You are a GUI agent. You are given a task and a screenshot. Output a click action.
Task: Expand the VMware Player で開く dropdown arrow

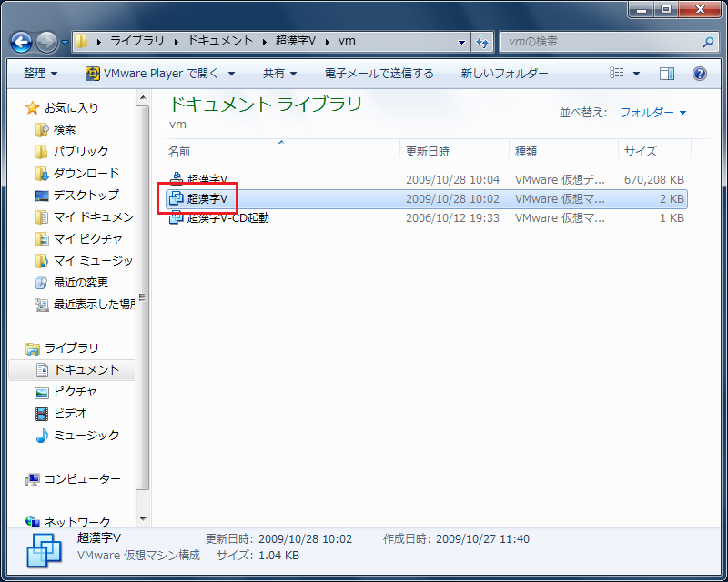click(x=231, y=74)
